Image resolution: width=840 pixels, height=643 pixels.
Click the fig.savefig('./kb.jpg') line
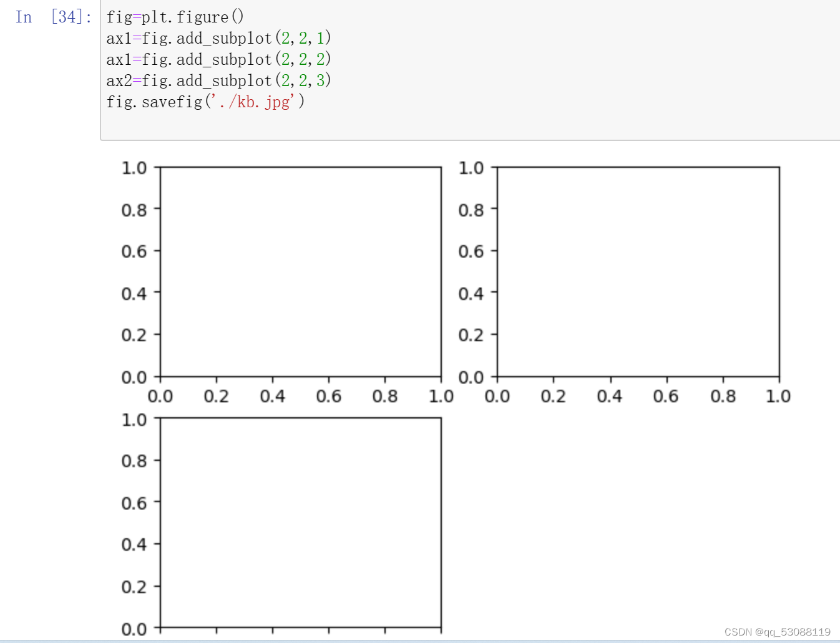tap(205, 102)
